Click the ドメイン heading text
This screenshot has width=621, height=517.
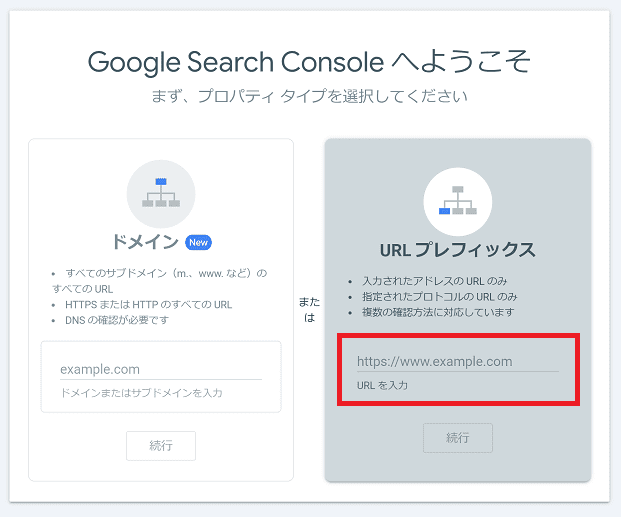[144, 242]
